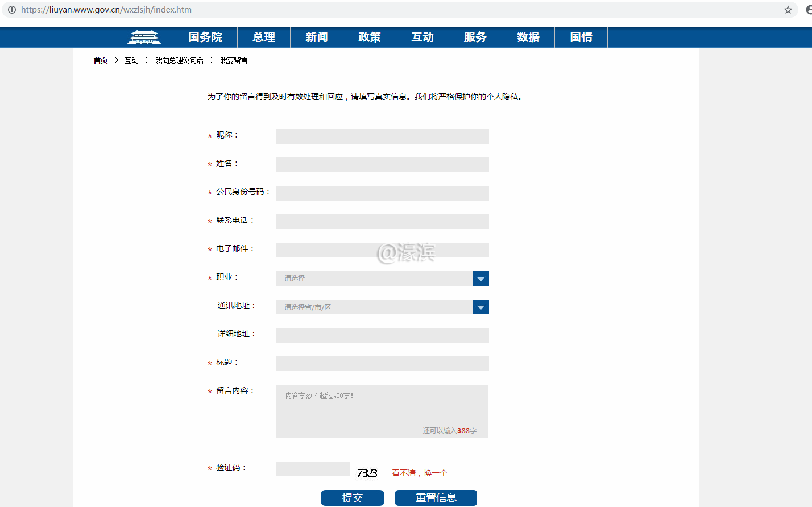Go to the 服务 navigation section

pyautogui.click(x=475, y=38)
